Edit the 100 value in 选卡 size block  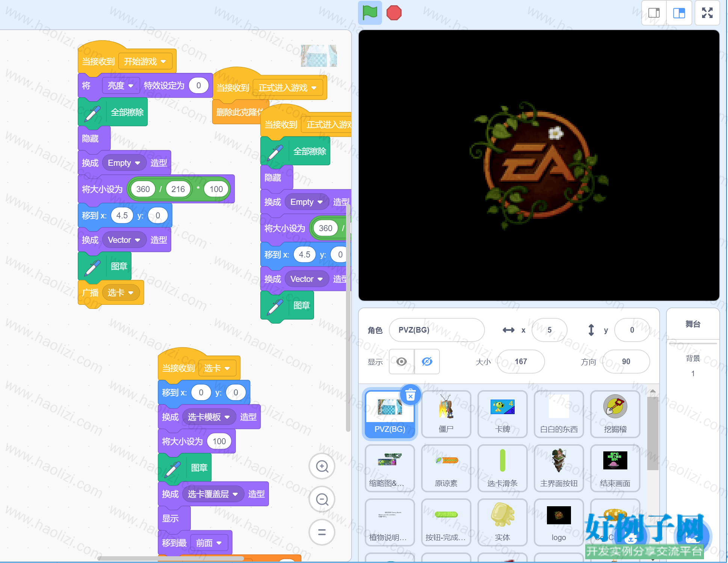[219, 441]
